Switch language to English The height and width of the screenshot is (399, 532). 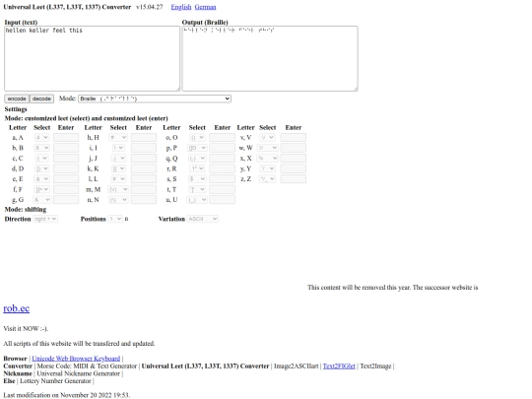(x=181, y=7)
